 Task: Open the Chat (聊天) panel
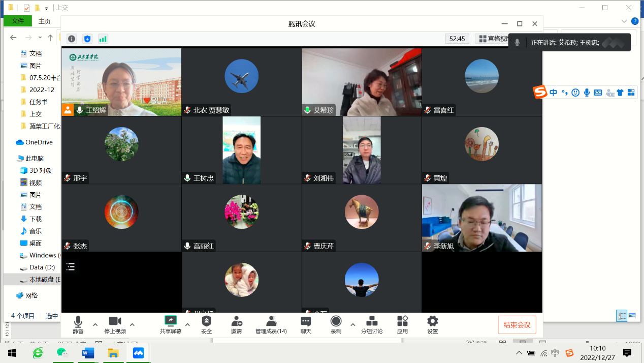click(305, 324)
